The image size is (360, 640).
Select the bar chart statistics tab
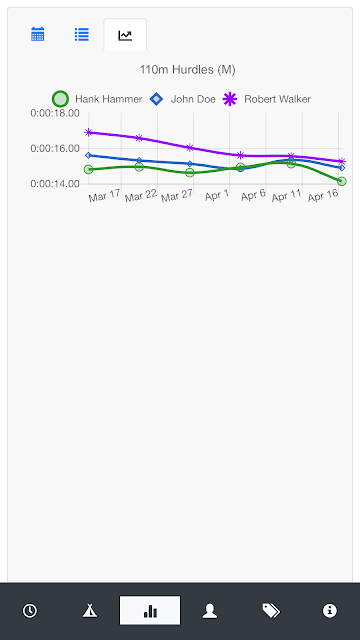coord(150,611)
